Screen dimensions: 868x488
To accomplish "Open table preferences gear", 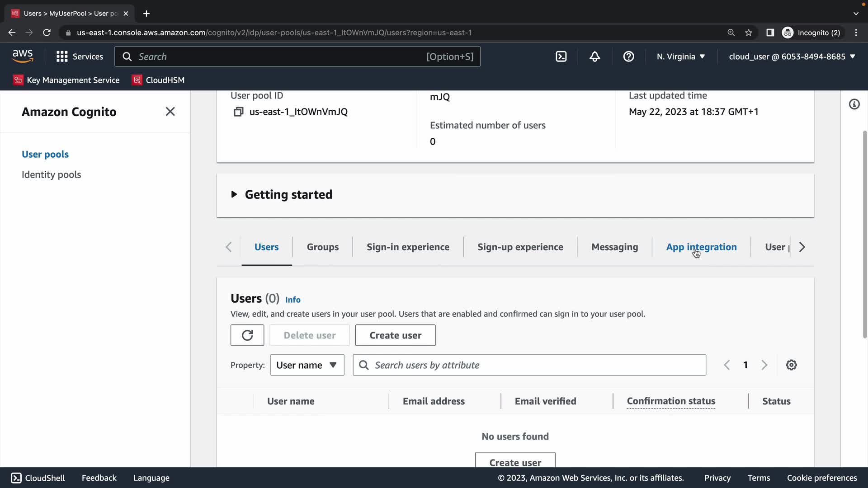I will click(x=791, y=365).
